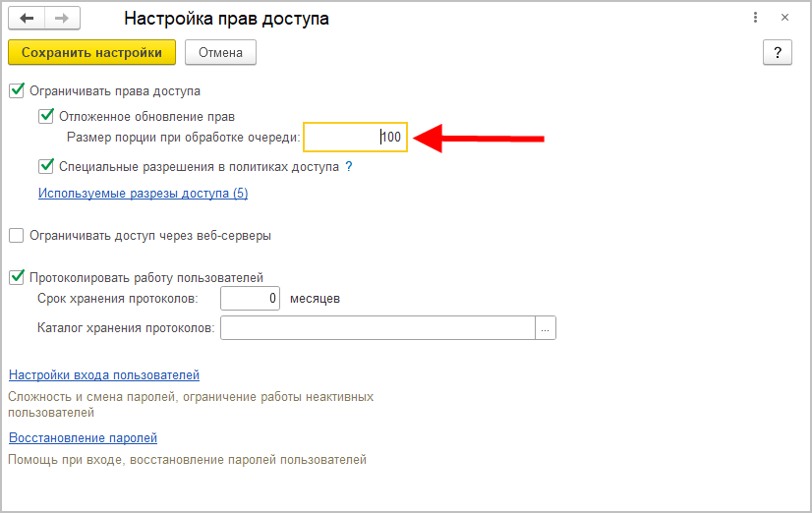Open 'Настройки входа пользователей' link

(x=103, y=375)
